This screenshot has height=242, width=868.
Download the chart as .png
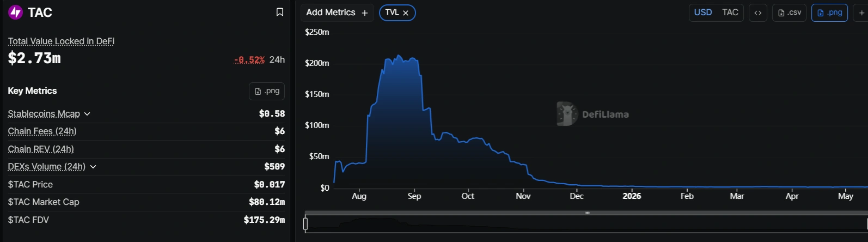(829, 13)
